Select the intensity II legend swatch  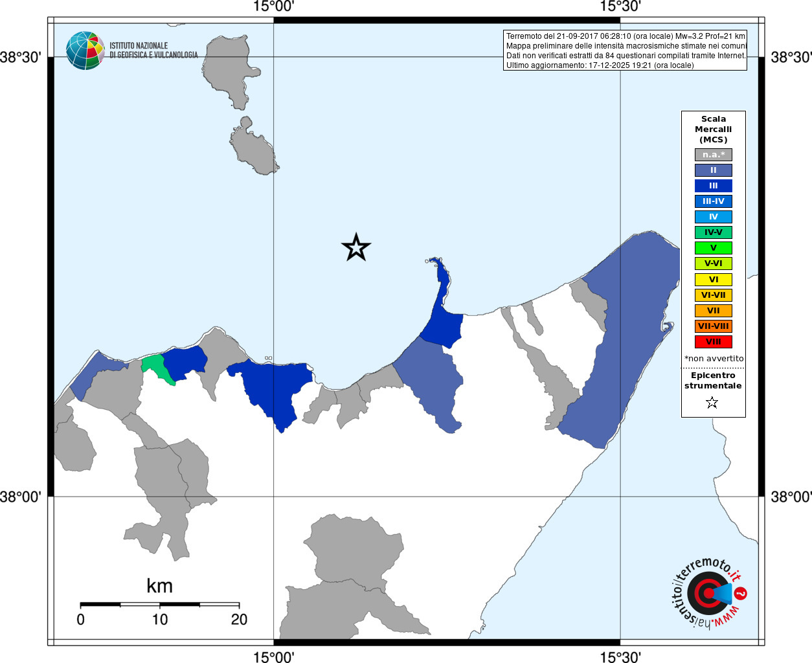coord(714,170)
